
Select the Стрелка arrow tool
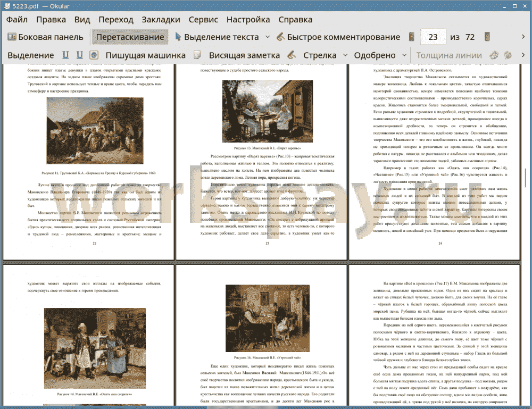(x=320, y=55)
